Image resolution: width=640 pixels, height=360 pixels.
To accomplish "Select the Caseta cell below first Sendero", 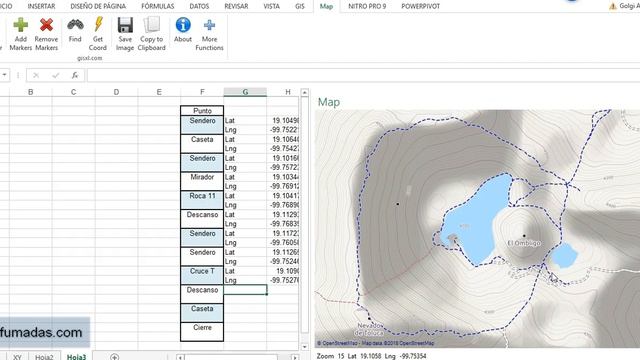I will point(202,144).
